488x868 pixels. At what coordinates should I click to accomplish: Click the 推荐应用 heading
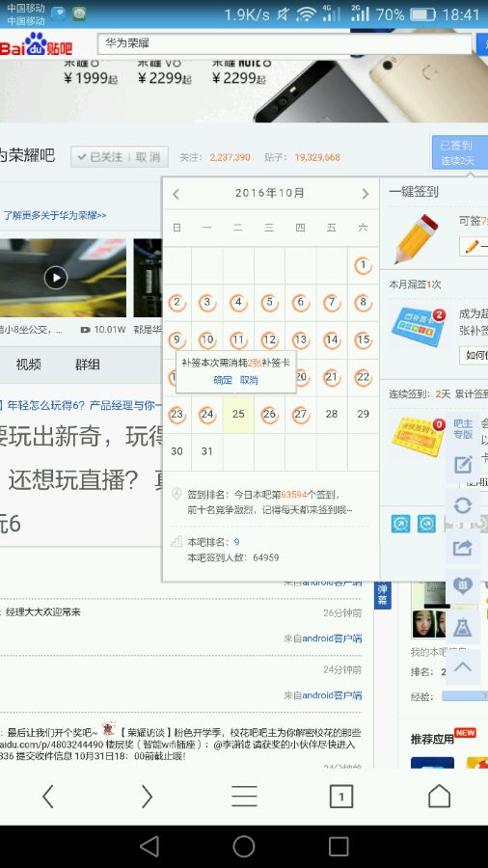pyautogui.click(x=431, y=739)
